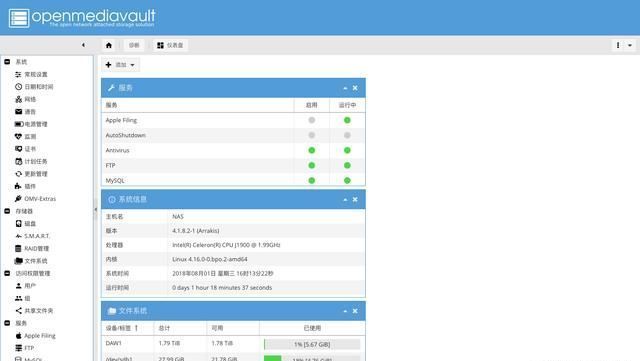Click the home icon in breadcrumb bar
Image resolution: width=640 pixels, height=361 pixels.
point(109,45)
